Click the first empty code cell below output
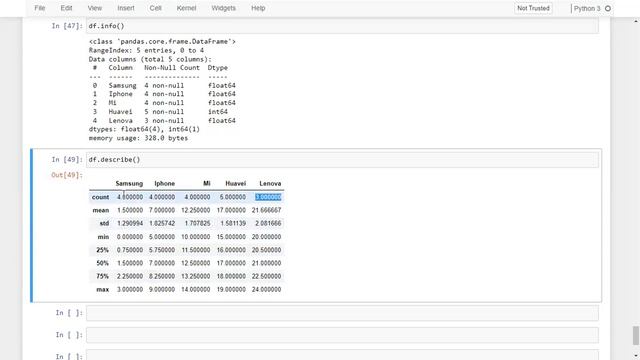The height and width of the screenshot is (360, 640). click(342, 313)
